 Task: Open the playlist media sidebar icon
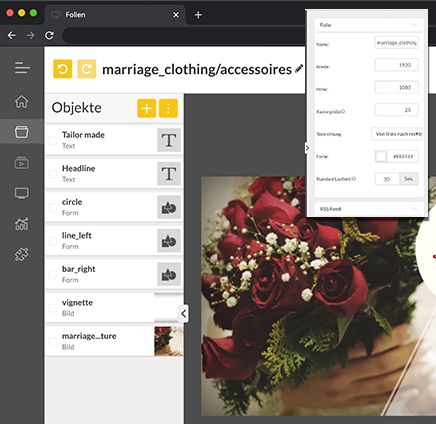pos(22,163)
